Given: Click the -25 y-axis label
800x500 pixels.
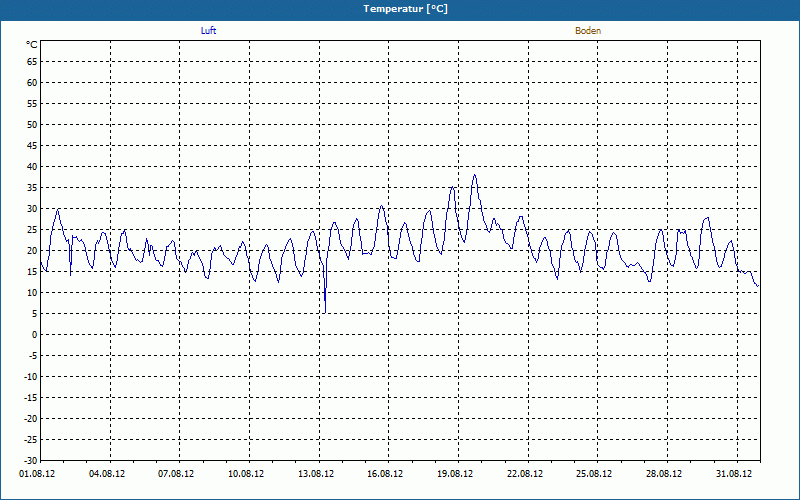Looking at the screenshot, I should (31, 440).
